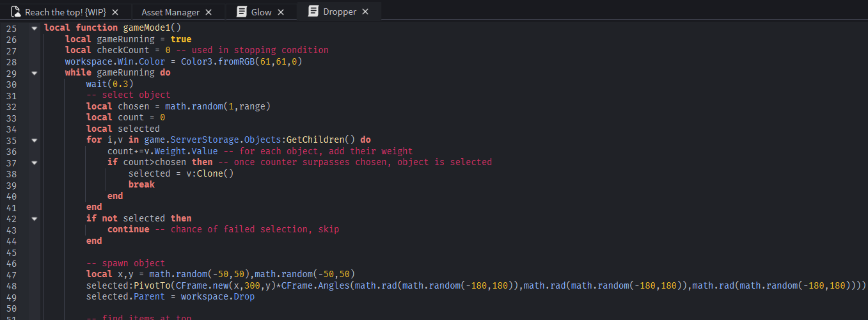
Task: Switch to the Asset Manager tab
Action: [170, 12]
